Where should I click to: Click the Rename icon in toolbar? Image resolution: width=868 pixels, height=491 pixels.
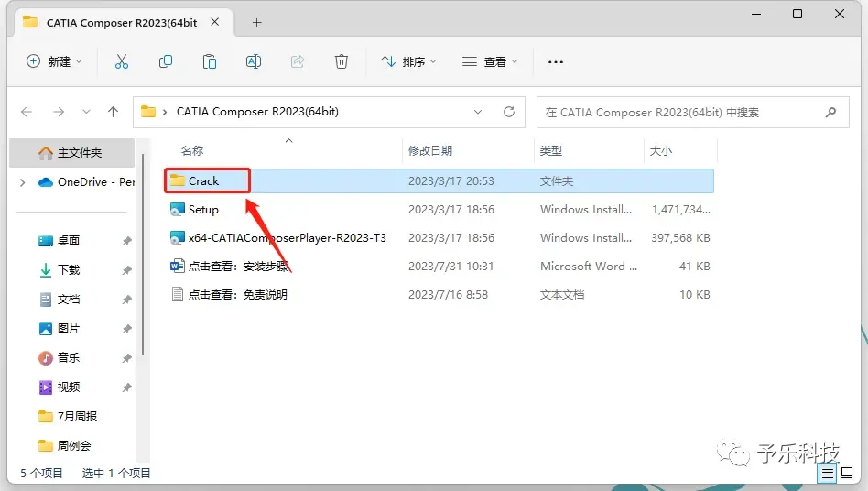[253, 61]
